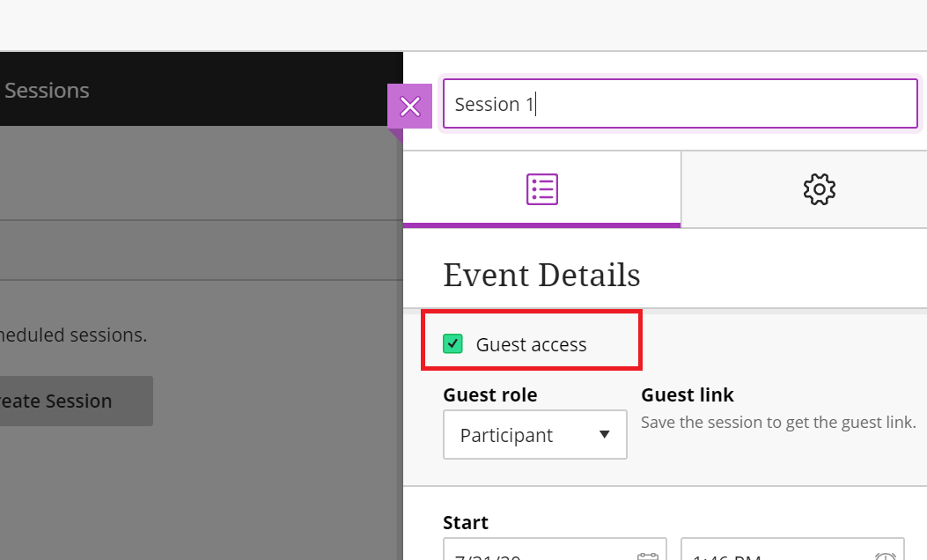Open the Event Details list tab

pos(541,189)
